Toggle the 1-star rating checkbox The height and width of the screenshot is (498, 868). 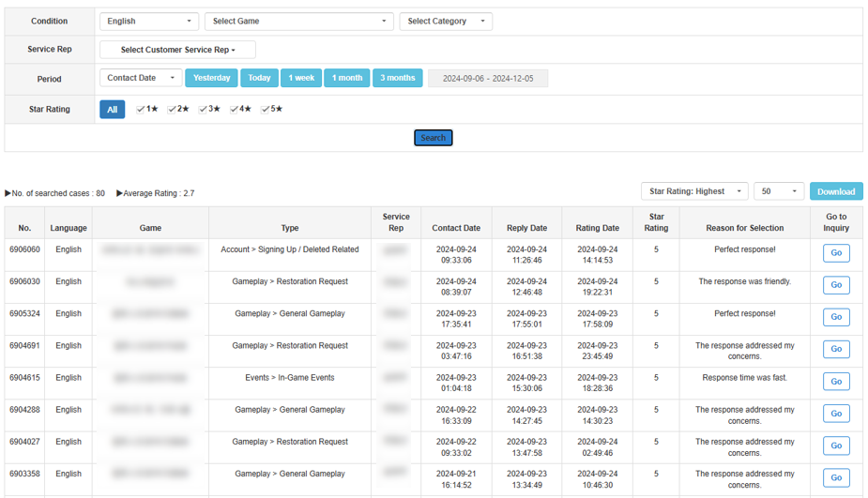click(x=141, y=110)
